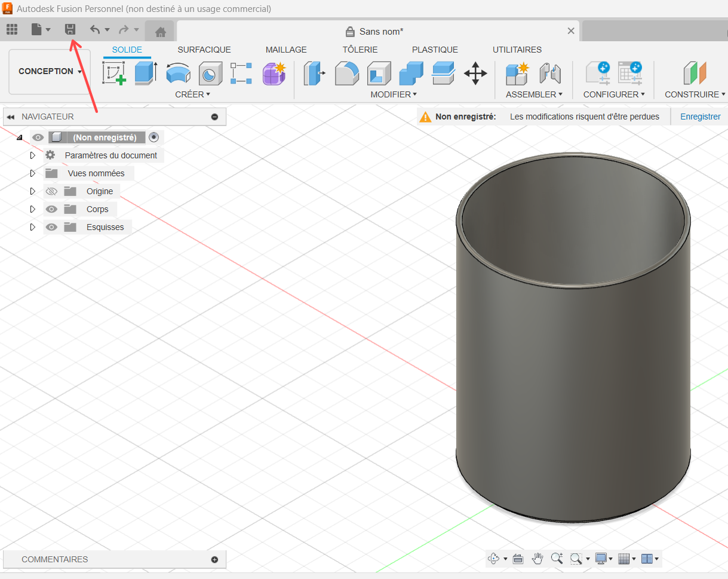The height and width of the screenshot is (579, 728).
Task: Select the Fillet tool
Action: 346,73
